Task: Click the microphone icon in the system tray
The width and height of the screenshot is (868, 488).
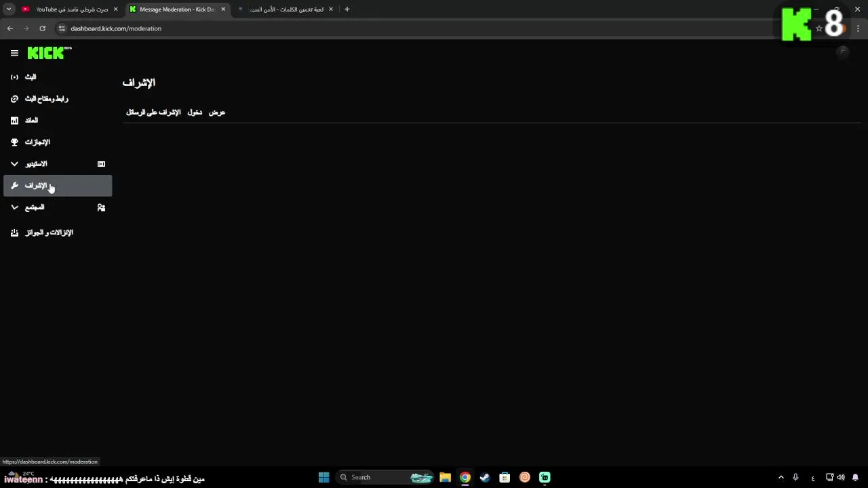Action: coord(795,477)
